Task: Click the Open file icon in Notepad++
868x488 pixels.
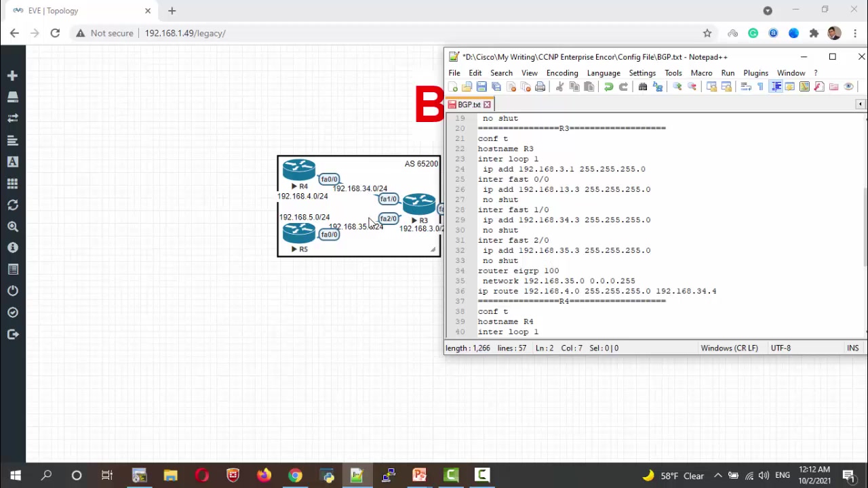Action: click(x=467, y=87)
